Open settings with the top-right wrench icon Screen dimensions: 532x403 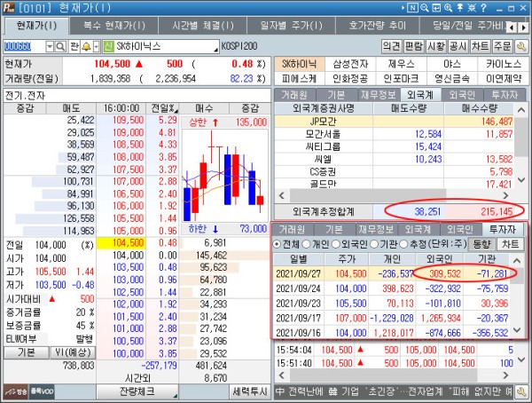tap(520, 46)
